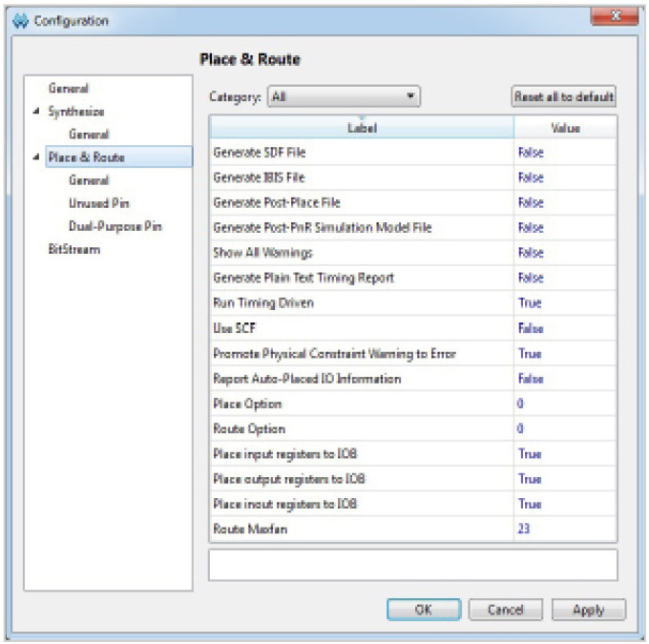Select General under Synthesize
The image size is (649, 644).
tap(89, 135)
